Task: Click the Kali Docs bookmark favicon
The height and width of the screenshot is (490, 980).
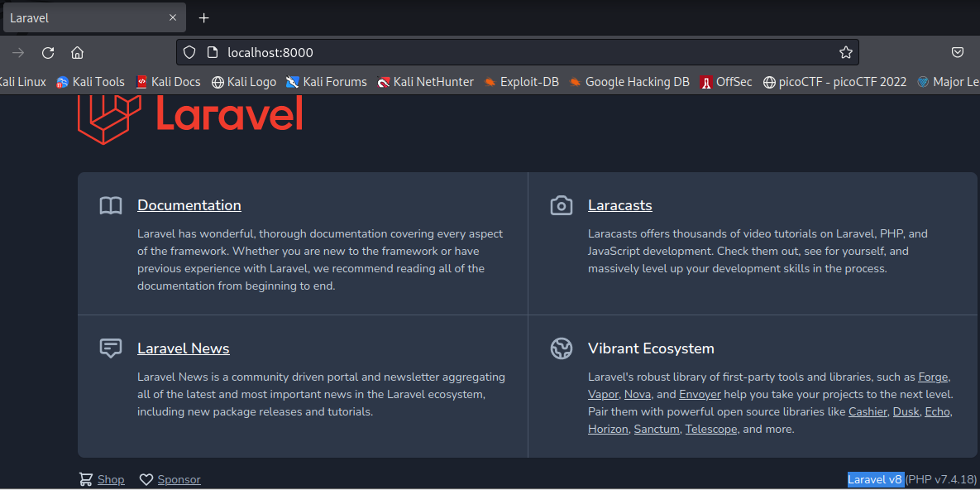Action: coord(141,82)
